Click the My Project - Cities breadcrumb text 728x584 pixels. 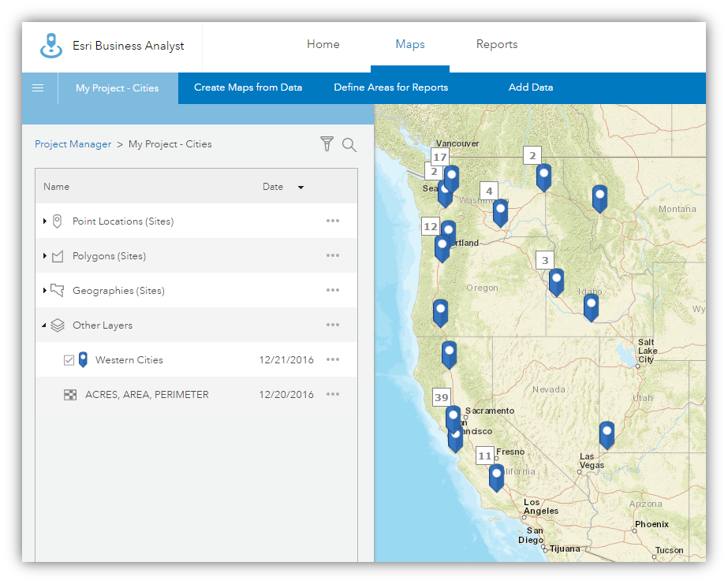[x=170, y=143]
